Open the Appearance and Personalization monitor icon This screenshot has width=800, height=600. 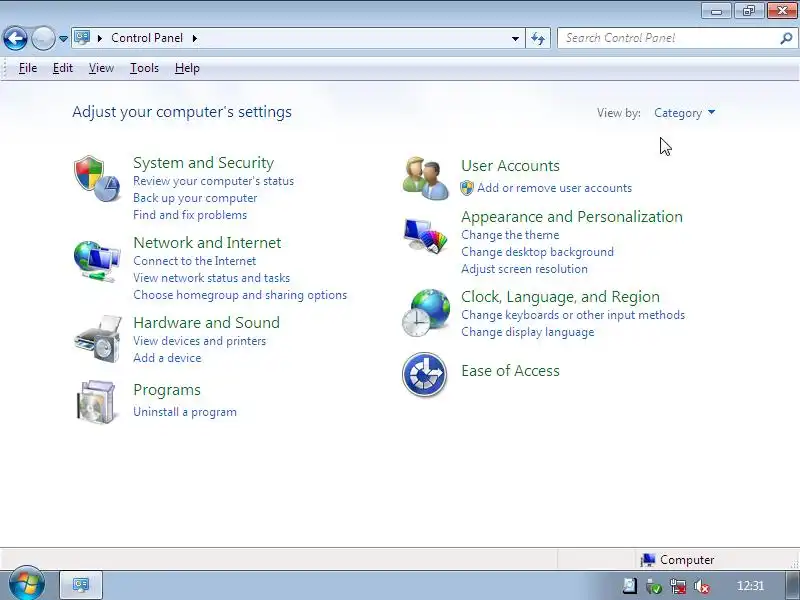(426, 236)
